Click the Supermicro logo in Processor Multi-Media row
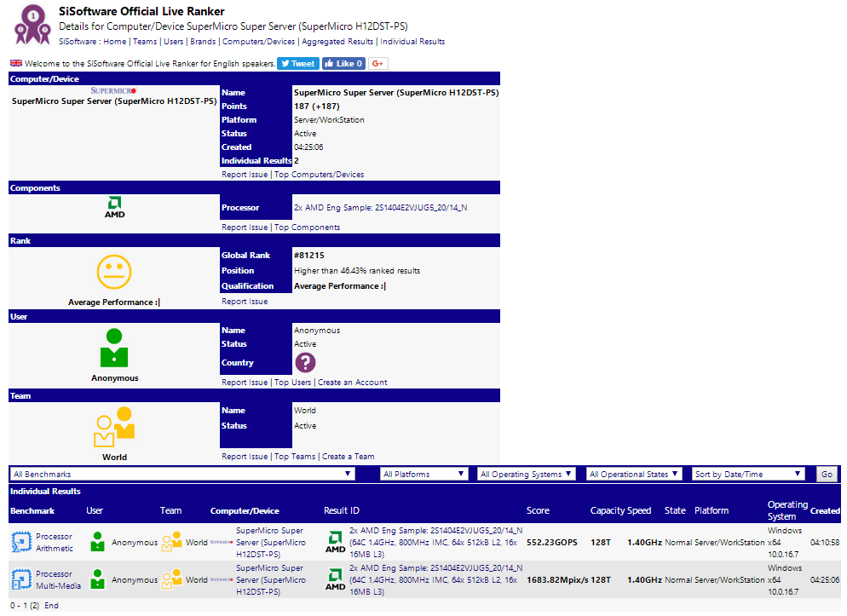 click(x=222, y=580)
